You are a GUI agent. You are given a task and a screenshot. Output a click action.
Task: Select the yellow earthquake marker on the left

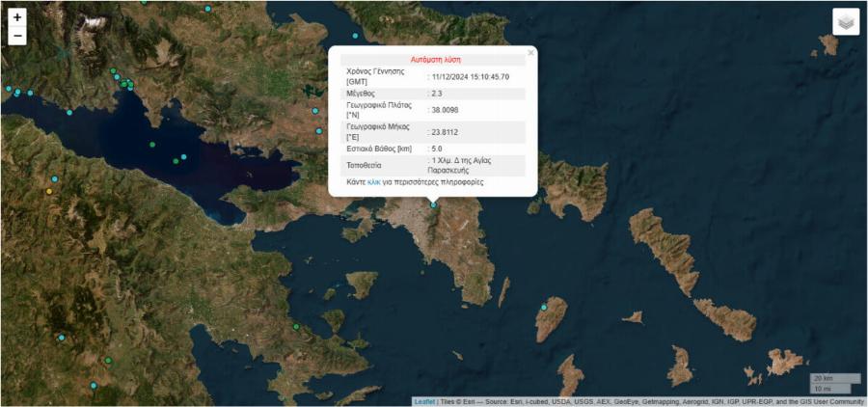coord(49,191)
